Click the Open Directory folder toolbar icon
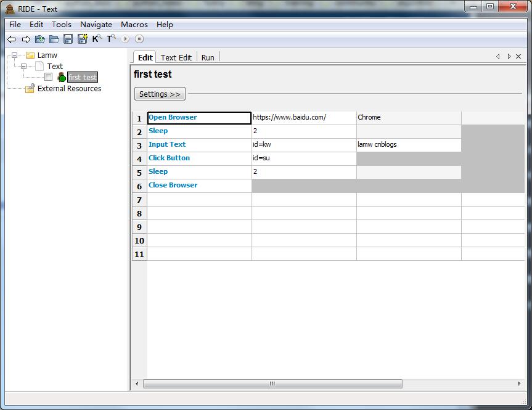The image size is (532, 410). (x=54, y=39)
